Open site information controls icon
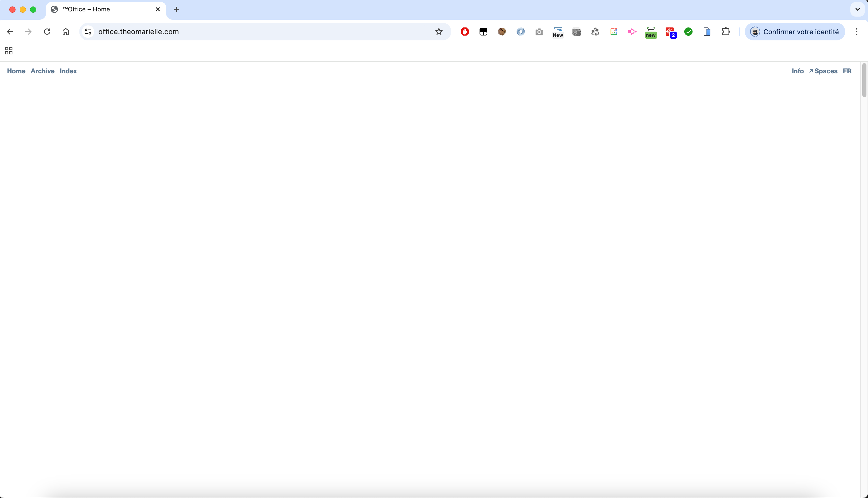 tap(88, 32)
